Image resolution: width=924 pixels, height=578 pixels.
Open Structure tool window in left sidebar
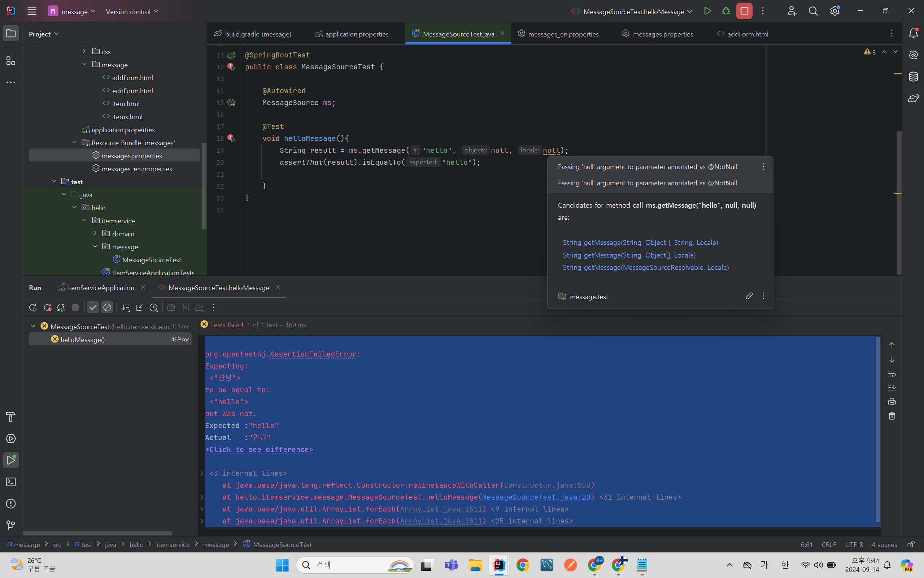(x=11, y=61)
